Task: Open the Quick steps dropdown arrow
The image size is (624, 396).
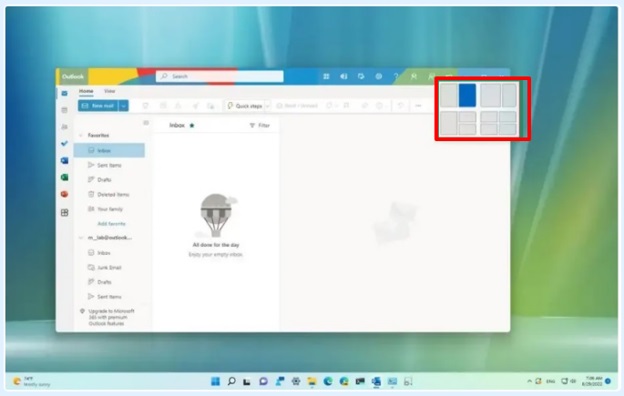Action: (267, 106)
